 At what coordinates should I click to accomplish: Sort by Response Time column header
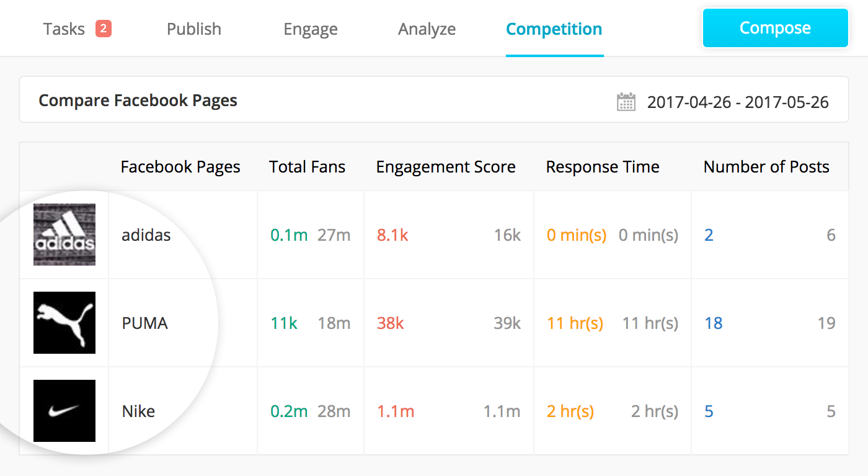pyautogui.click(x=603, y=166)
